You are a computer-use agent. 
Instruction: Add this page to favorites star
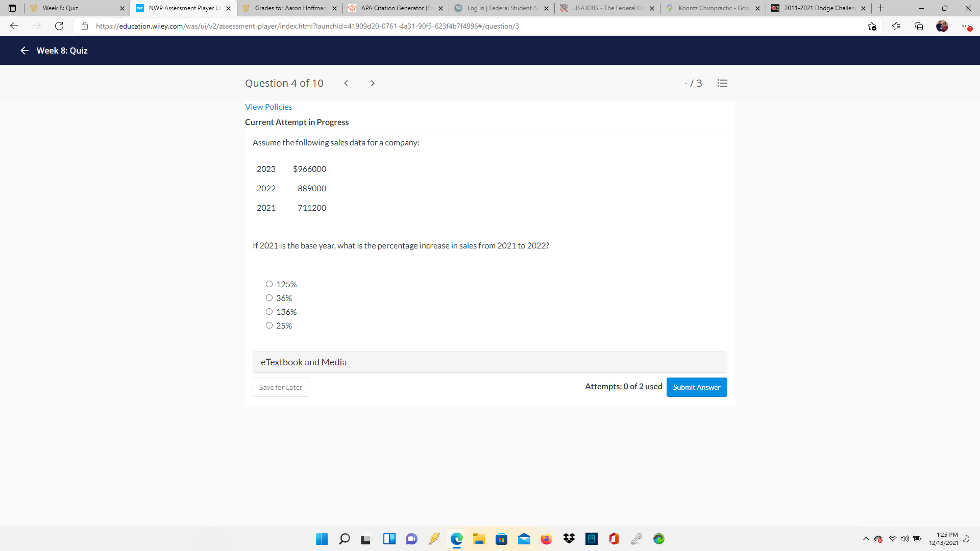(872, 26)
